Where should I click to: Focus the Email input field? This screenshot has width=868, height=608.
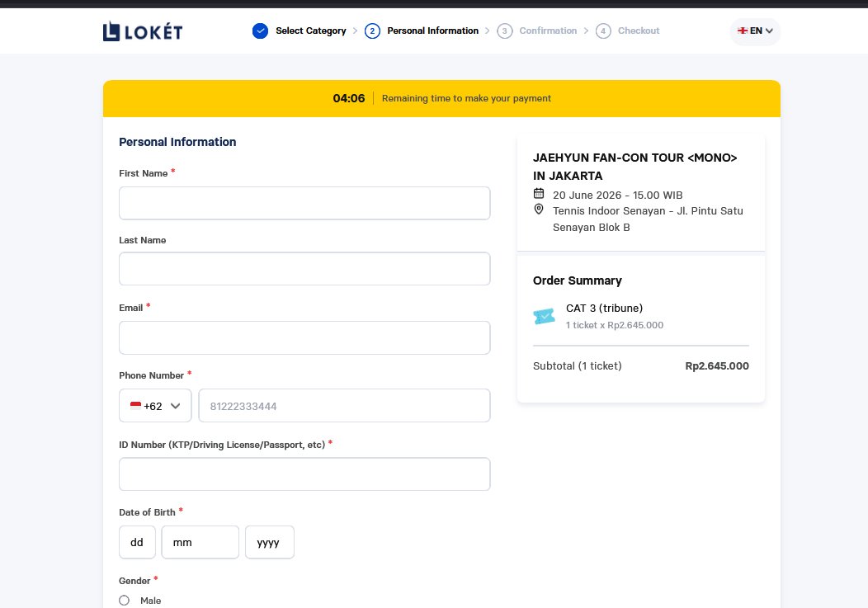(304, 337)
